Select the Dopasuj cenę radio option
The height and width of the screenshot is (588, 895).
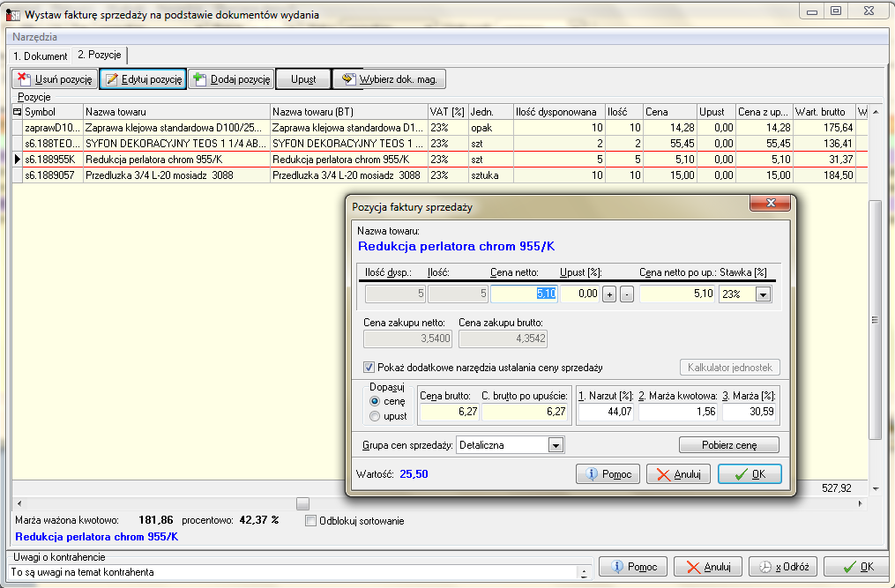click(x=375, y=401)
